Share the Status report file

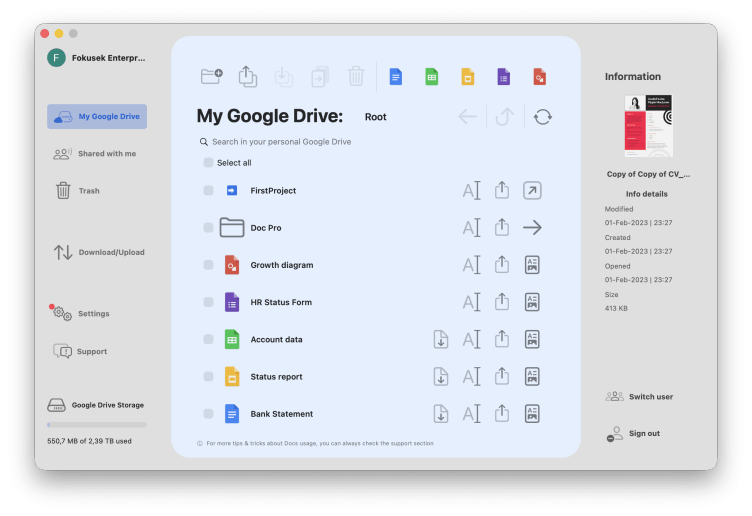[x=502, y=375]
